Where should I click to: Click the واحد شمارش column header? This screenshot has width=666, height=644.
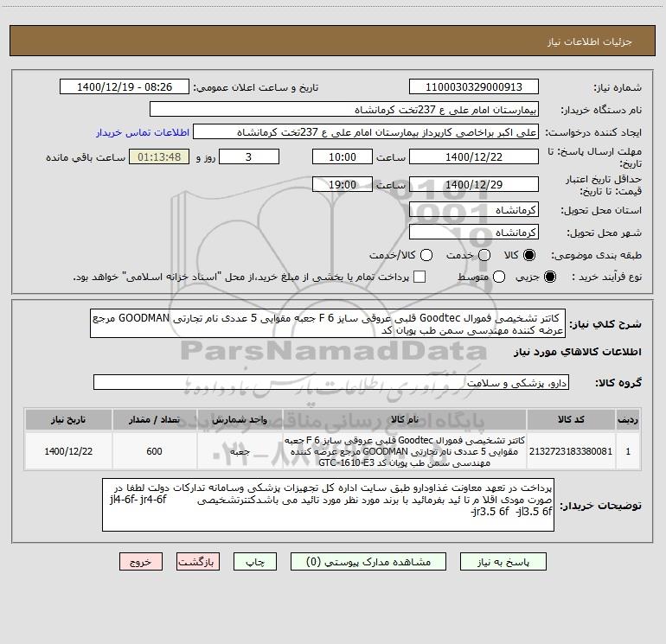[x=240, y=419]
